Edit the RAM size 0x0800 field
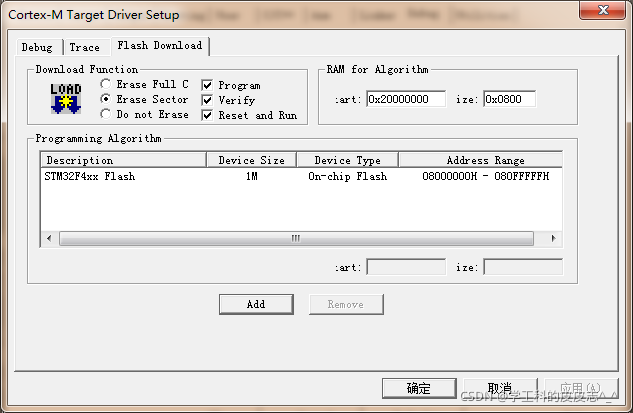The height and width of the screenshot is (413, 633). click(x=509, y=99)
